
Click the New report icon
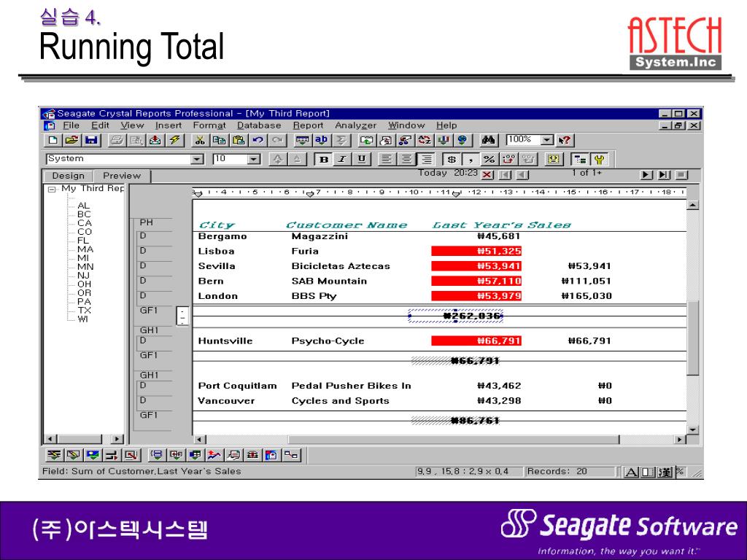tap(53, 140)
